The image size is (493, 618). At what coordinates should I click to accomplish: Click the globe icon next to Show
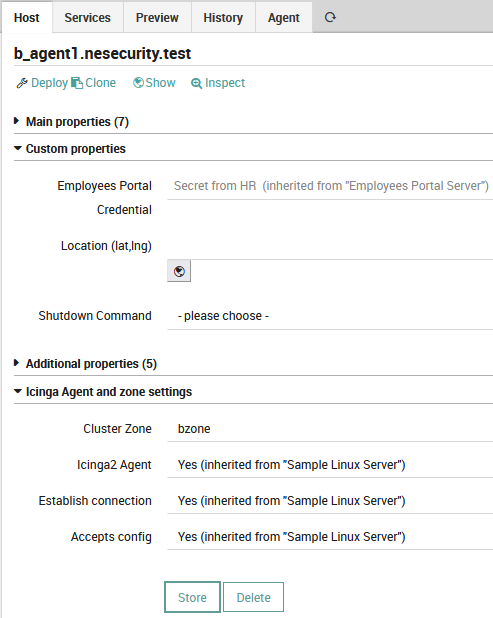click(x=138, y=82)
